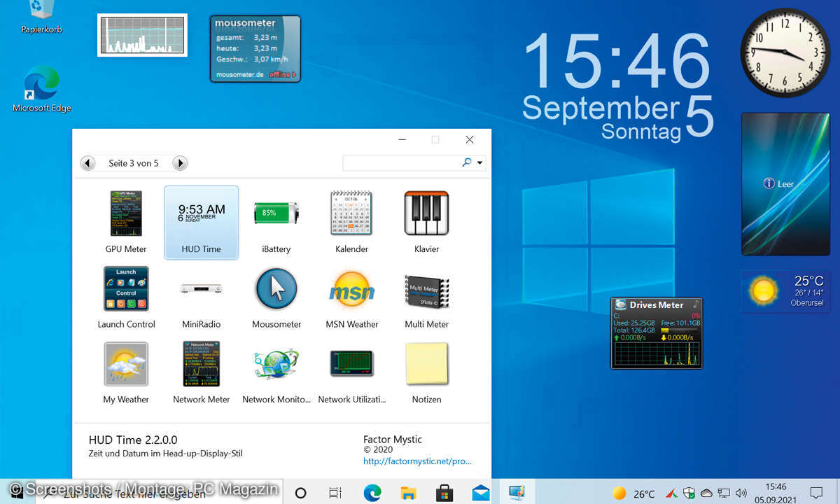This screenshot has height=504, width=840.
Task: Open taskbar weather 26°C widget
Action: coord(634,493)
